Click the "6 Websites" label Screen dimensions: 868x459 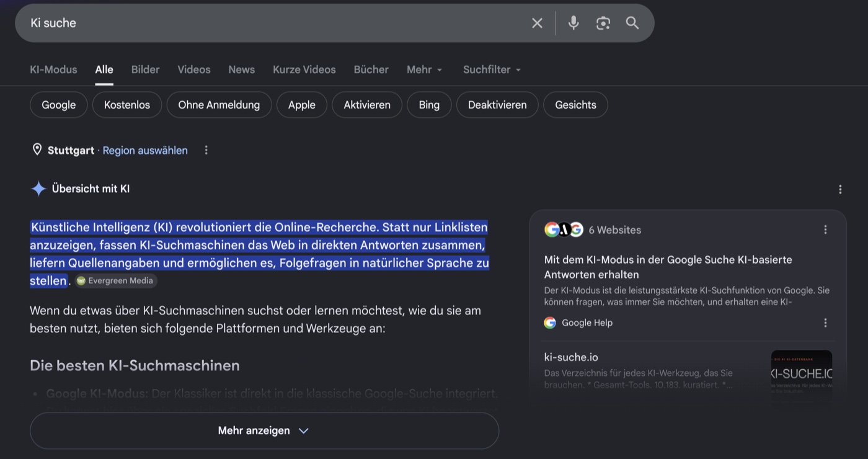click(615, 229)
